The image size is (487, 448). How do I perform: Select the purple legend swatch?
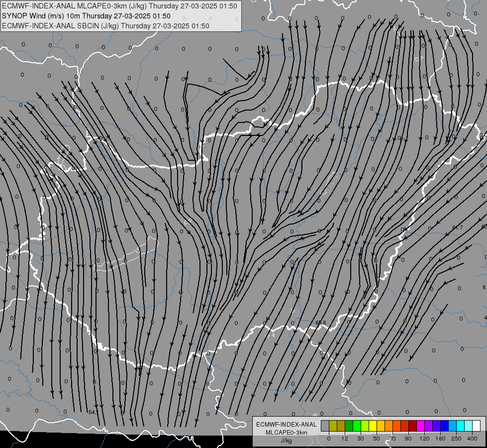pos(429,426)
